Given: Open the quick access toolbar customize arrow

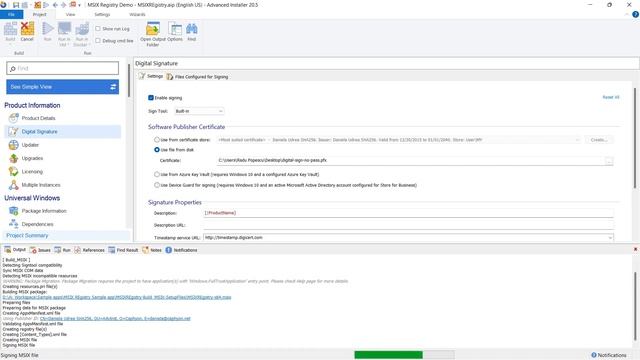Looking at the screenshot, I should pyautogui.click(x=79, y=5).
